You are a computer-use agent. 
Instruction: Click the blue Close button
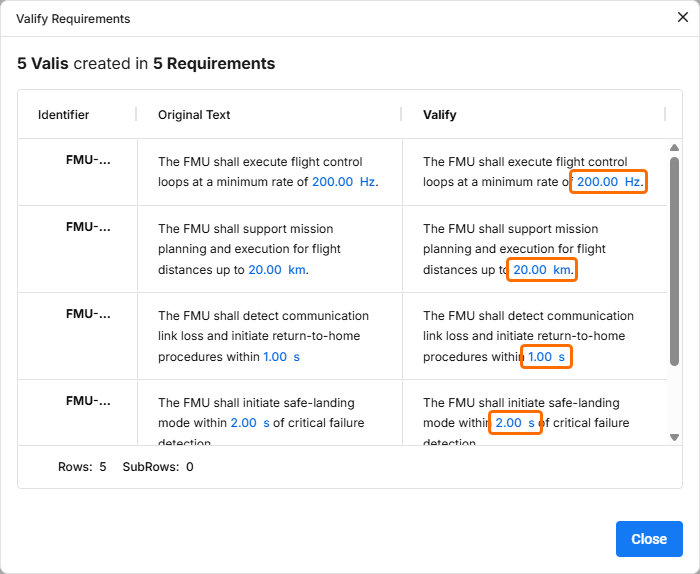pyautogui.click(x=649, y=539)
